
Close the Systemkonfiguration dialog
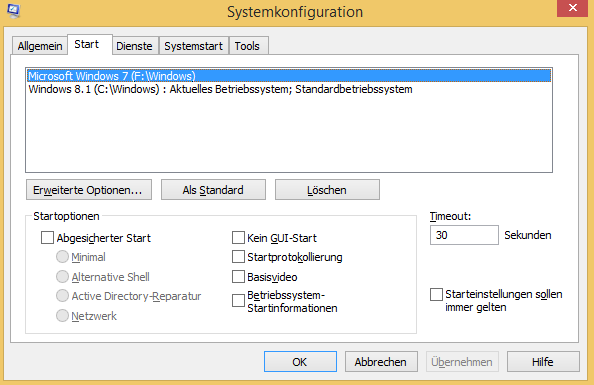[x=572, y=8]
